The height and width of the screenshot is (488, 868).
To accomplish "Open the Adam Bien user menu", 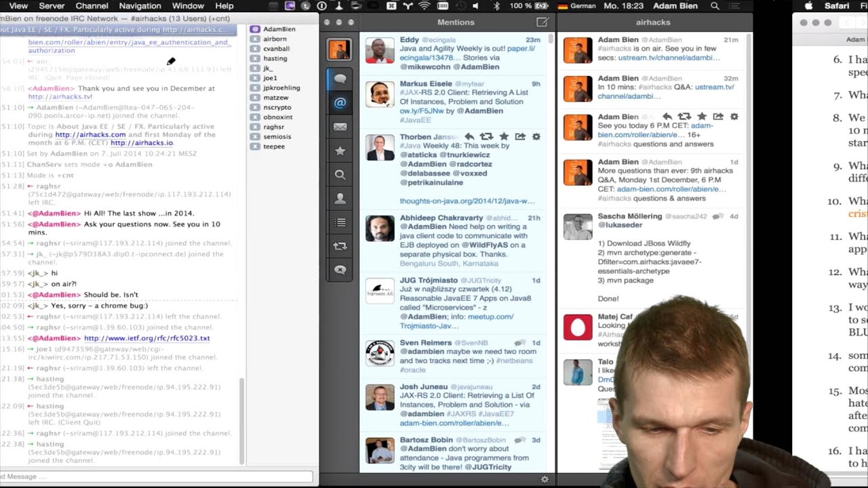I will [675, 5].
